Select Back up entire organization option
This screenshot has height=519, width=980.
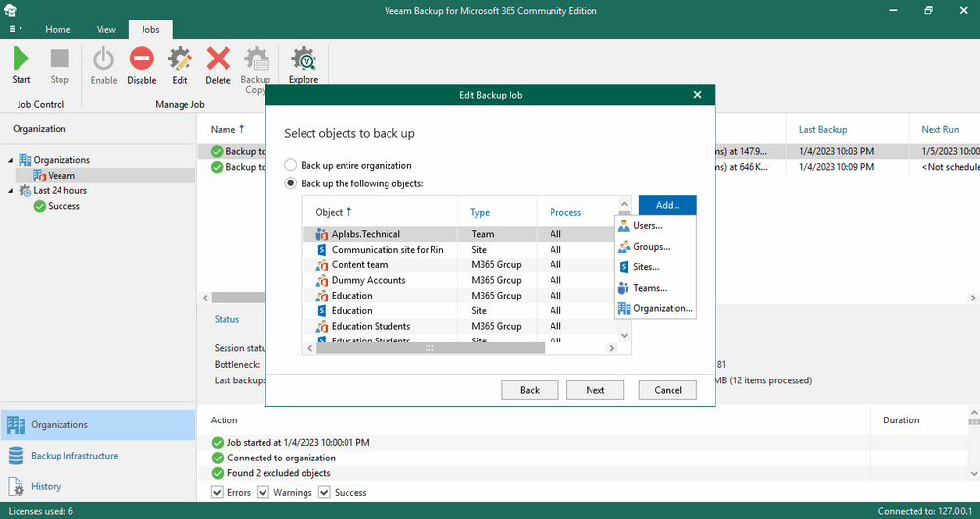pos(290,165)
